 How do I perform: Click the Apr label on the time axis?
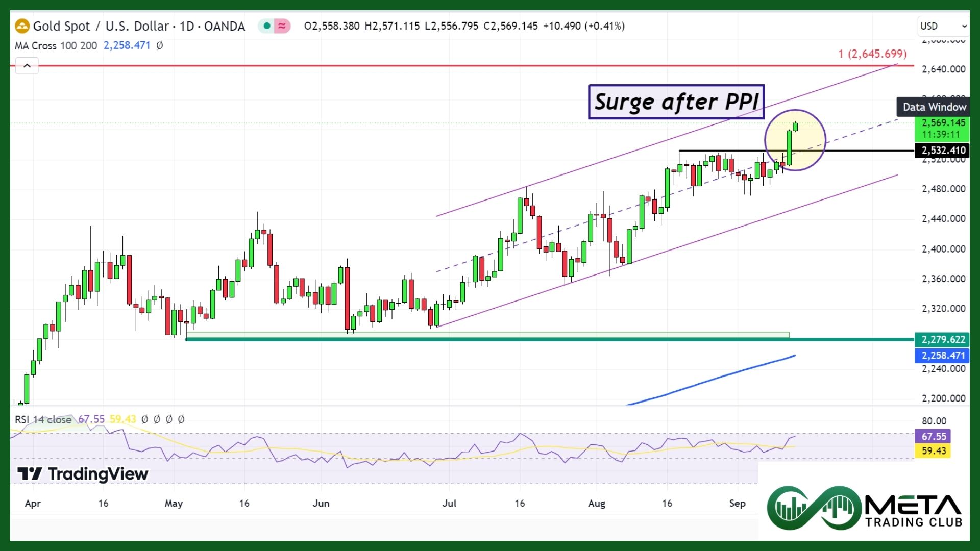pos(33,504)
